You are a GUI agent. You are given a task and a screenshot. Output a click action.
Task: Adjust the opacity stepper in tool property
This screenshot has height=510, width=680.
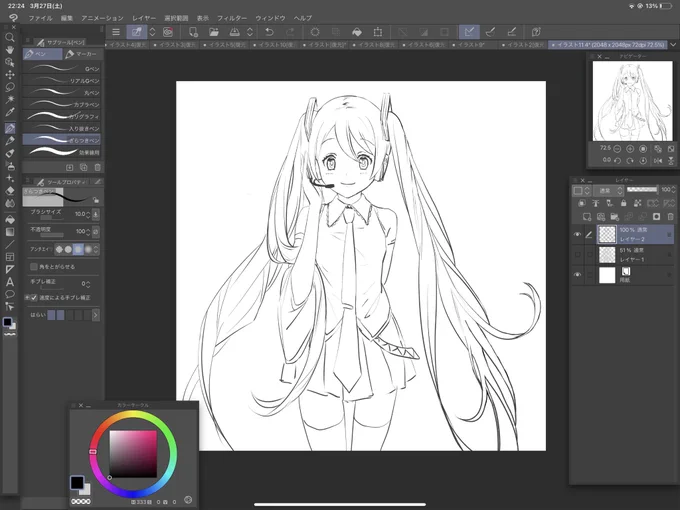[x=88, y=232]
